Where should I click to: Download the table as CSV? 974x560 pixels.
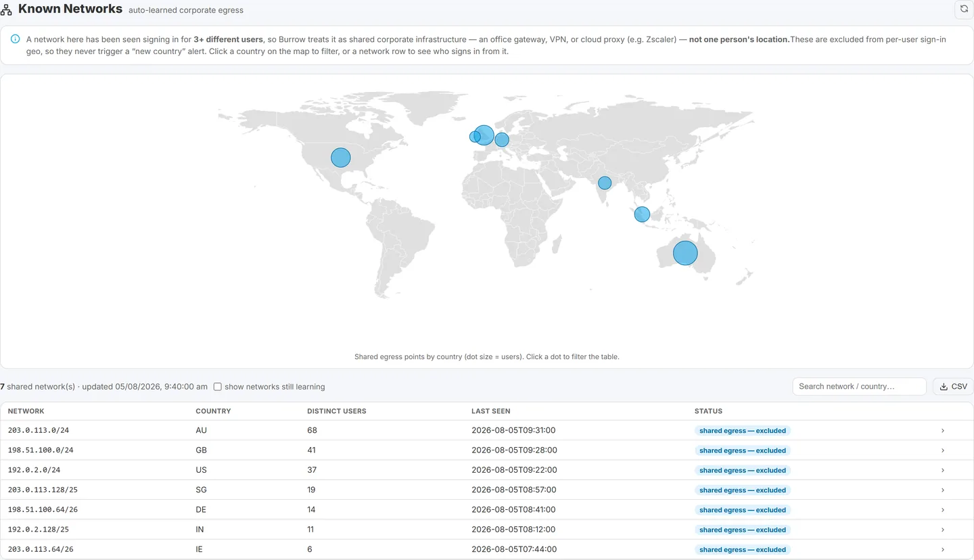[x=953, y=386]
